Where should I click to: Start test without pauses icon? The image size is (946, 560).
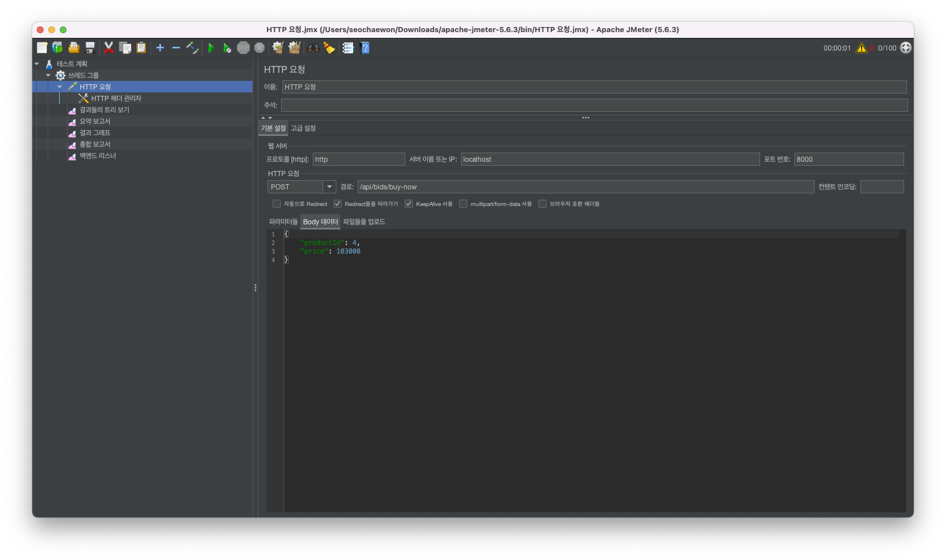227,48
